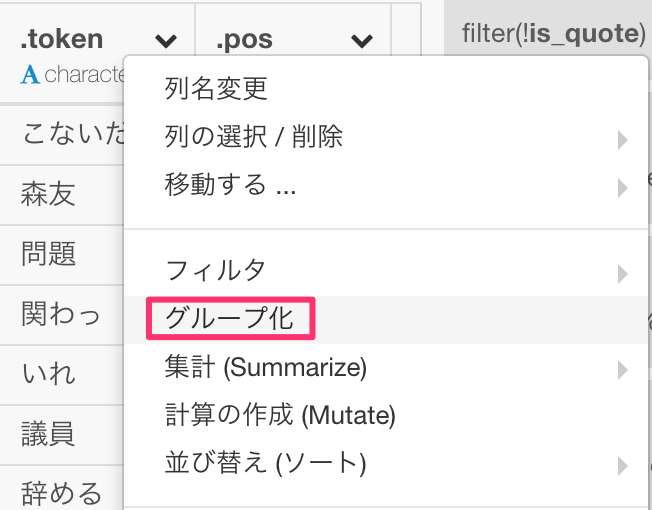Open the 移動する ... menu entry
This screenshot has width=652, height=510.
(x=230, y=184)
